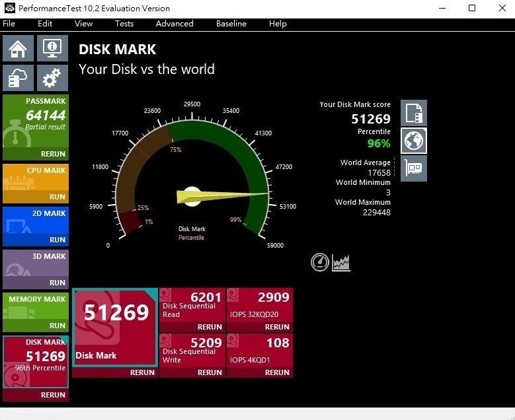Viewport: 515px width, 420px height.
Task: Go to the Home dashboard icon
Action: tap(18, 48)
